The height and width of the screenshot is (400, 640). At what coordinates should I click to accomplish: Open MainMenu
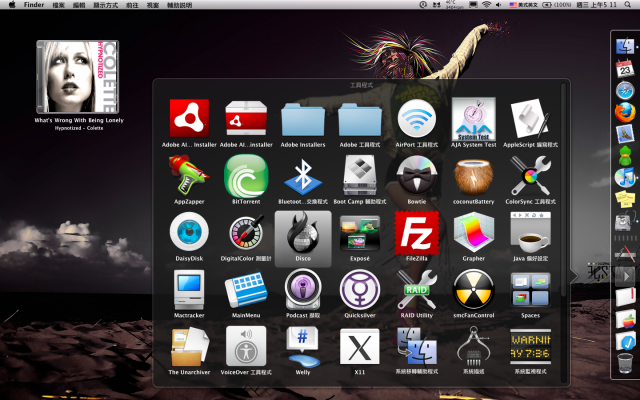246,290
